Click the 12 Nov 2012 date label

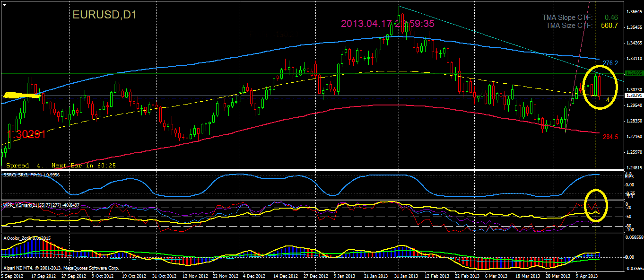(x=195, y=276)
